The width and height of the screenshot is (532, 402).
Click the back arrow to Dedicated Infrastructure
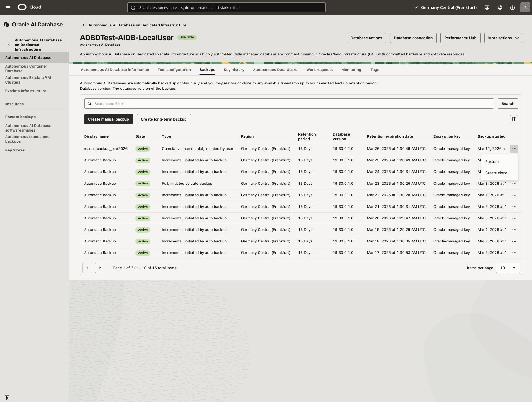(85, 25)
